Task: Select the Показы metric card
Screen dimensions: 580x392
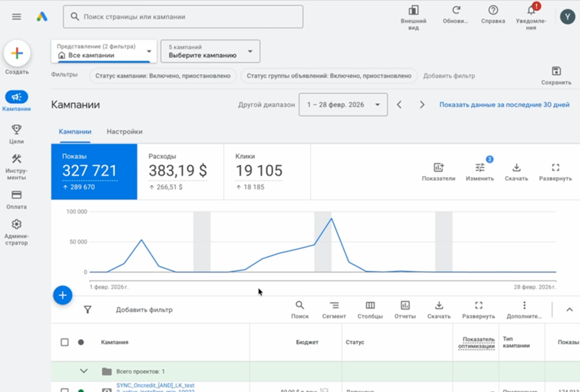Action: click(x=94, y=171)
